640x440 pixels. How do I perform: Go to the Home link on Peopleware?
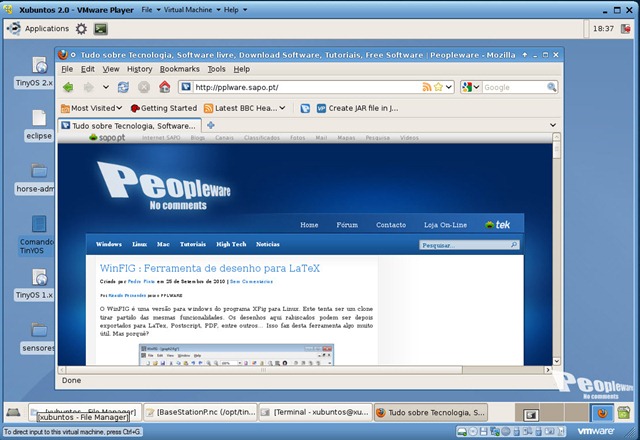point(309,225)
